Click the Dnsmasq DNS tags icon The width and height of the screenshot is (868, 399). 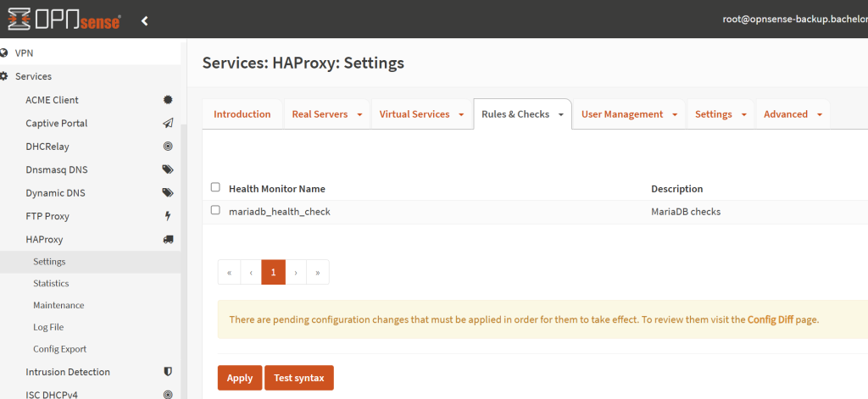point(168,169)
